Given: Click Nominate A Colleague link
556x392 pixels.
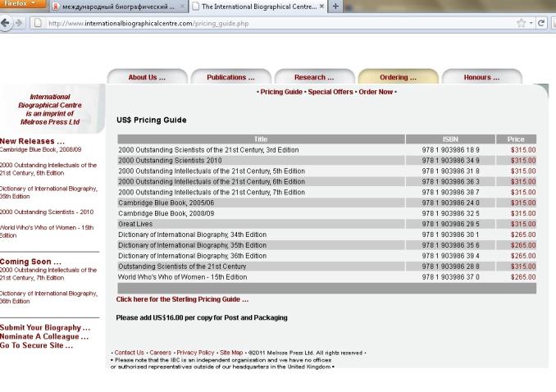Looking at the screenshot, I should [44, 336].
